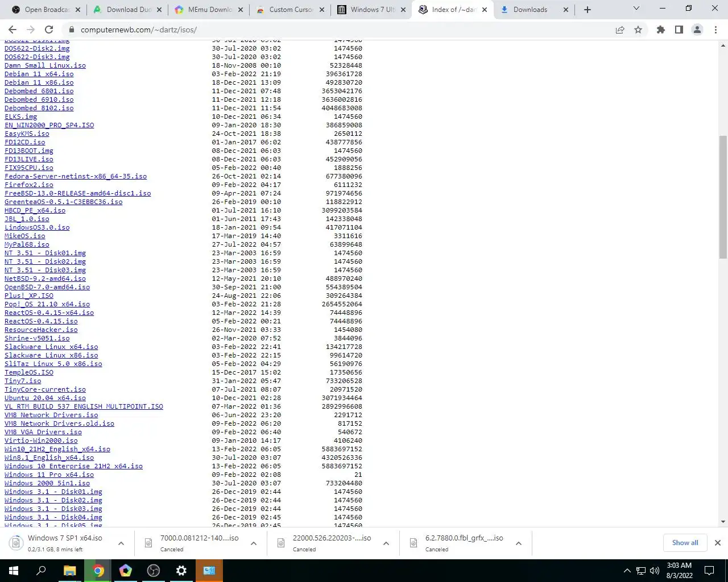Download Debian_11_x64.iso
The height and width of the screenshot is (582, 728).
pyautogui.click(x=39, y=74)
